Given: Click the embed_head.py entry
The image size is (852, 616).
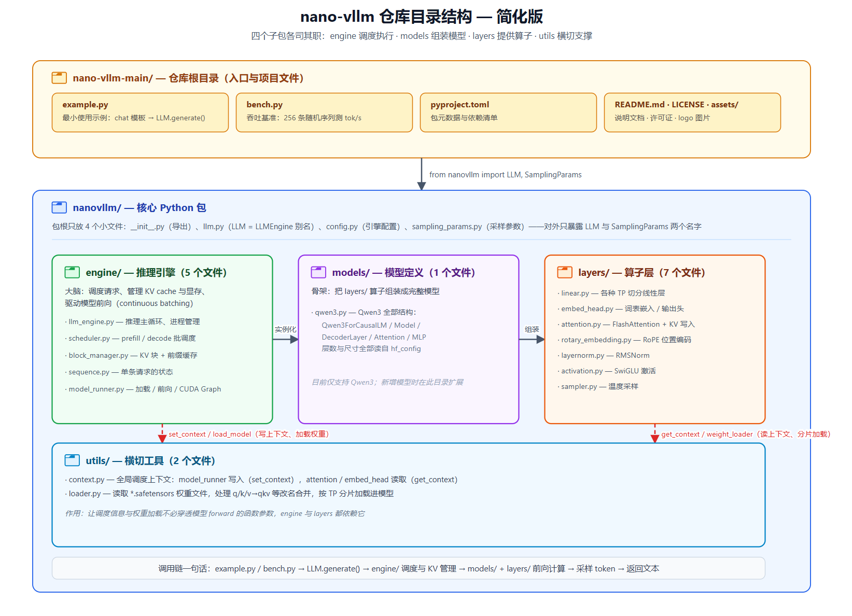Looking at the screenshot, I should [621, 309].
